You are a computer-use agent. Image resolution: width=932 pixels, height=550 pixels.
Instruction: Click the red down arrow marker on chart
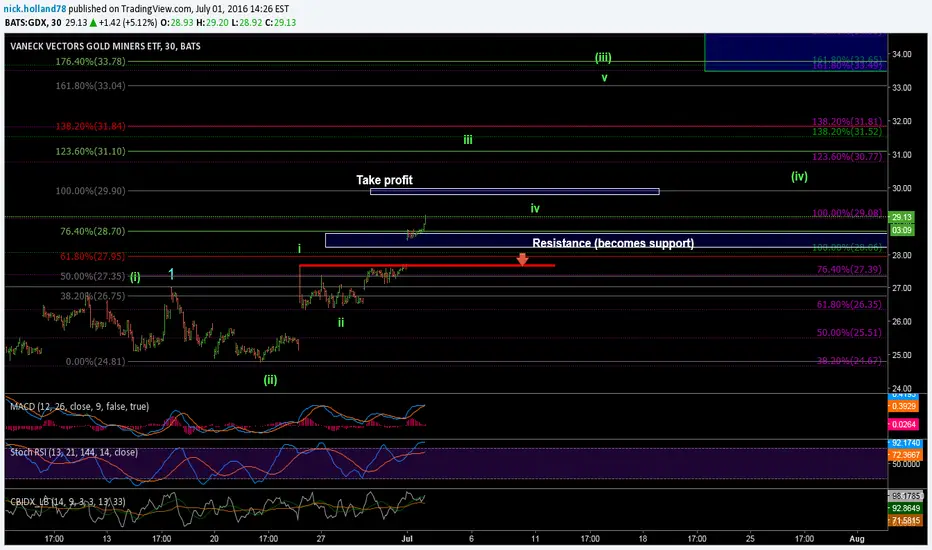click(x=522, y=259)
